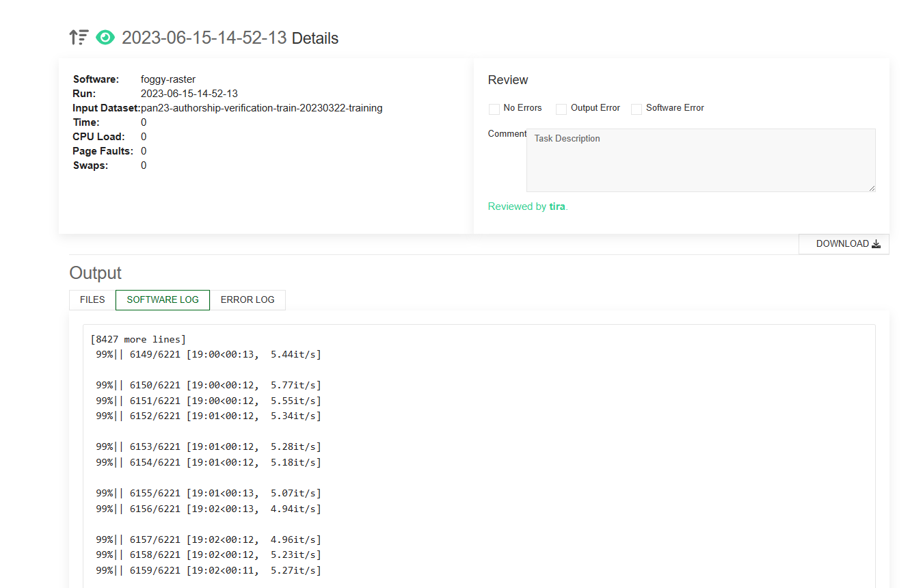Click the log line 6152/6221
910x588 pixels.
pyautogui.click(x=209, y=416)
